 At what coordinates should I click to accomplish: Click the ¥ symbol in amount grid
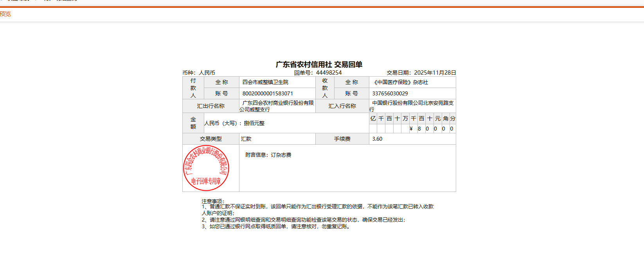[411, 129]
